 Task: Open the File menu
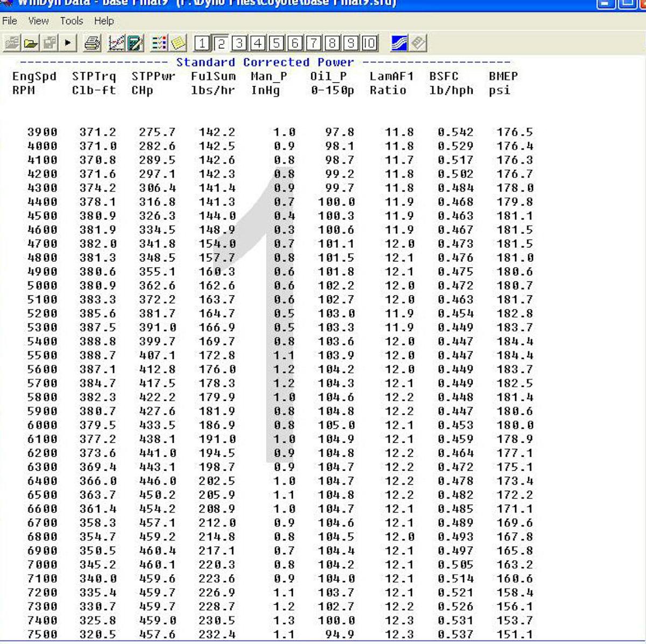click(10, 21)
